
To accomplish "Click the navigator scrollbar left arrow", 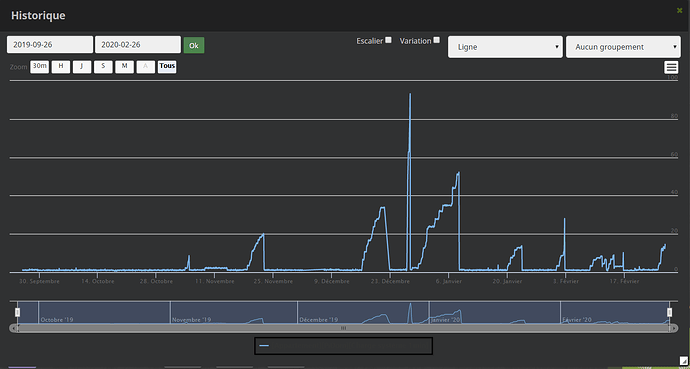I will point(13,328).
